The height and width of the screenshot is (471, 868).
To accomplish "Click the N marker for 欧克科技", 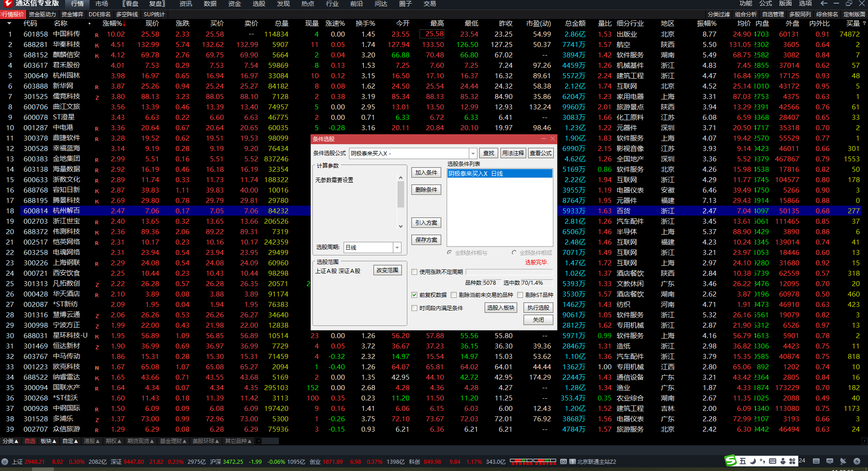I will pos(97,367).
